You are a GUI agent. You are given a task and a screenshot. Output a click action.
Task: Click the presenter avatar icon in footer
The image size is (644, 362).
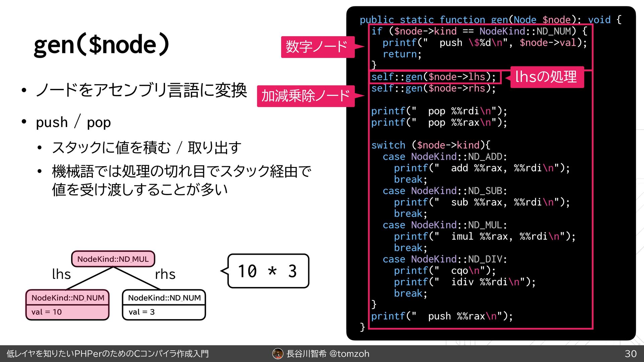[278, 354]
